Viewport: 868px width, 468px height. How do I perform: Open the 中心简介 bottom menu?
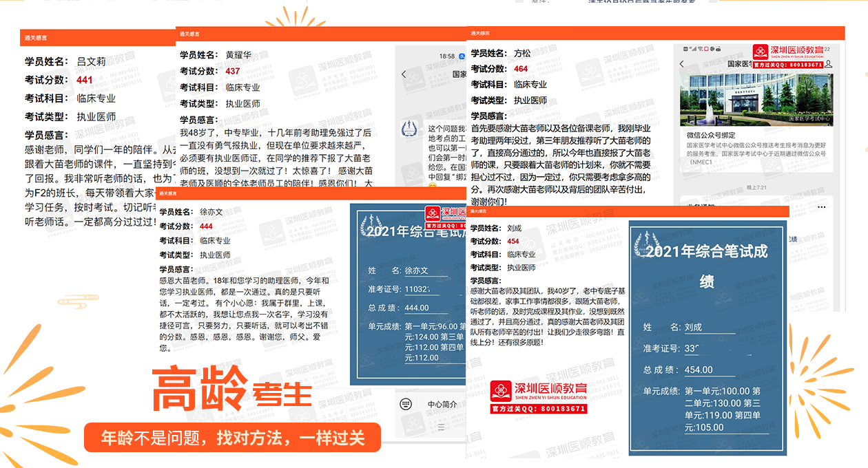point(442,404)
